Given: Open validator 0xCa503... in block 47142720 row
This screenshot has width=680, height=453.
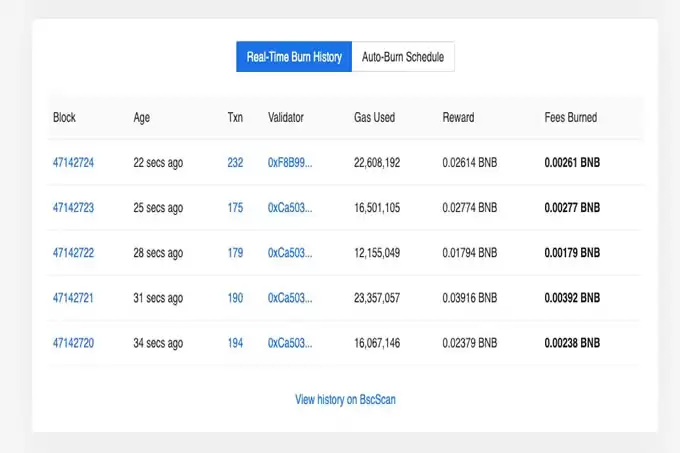Looking at the screenshot, I should coord(290,343).
